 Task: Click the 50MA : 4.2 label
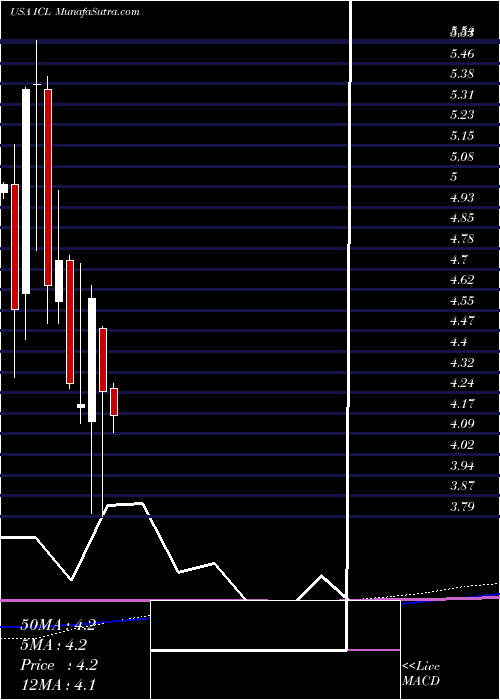[x=58, y=625]
